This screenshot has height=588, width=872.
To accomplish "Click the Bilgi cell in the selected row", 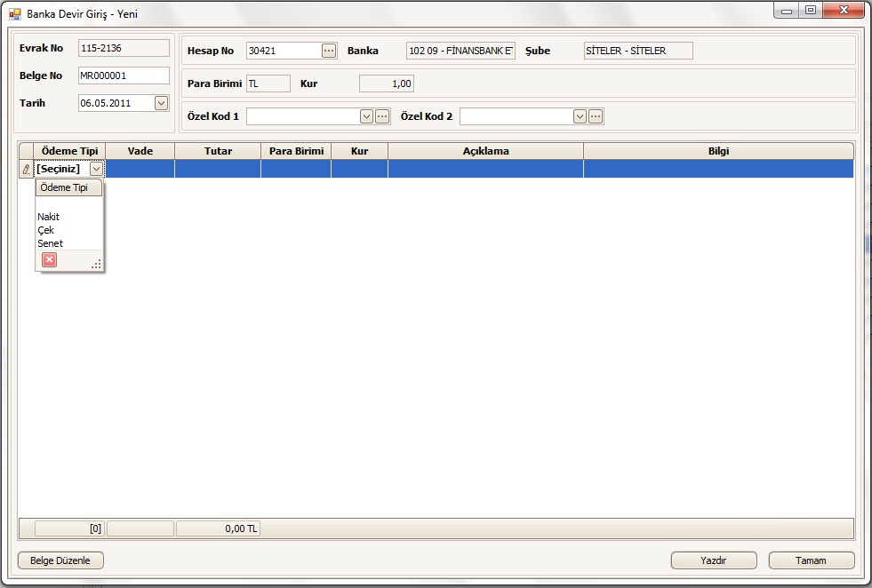I will point(718,169).
